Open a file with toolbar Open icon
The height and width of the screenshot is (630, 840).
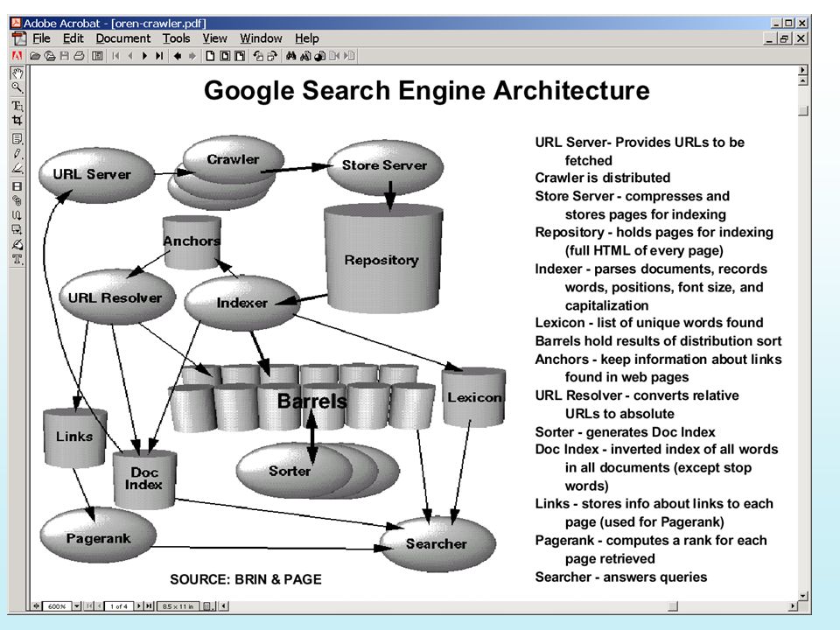35,56
